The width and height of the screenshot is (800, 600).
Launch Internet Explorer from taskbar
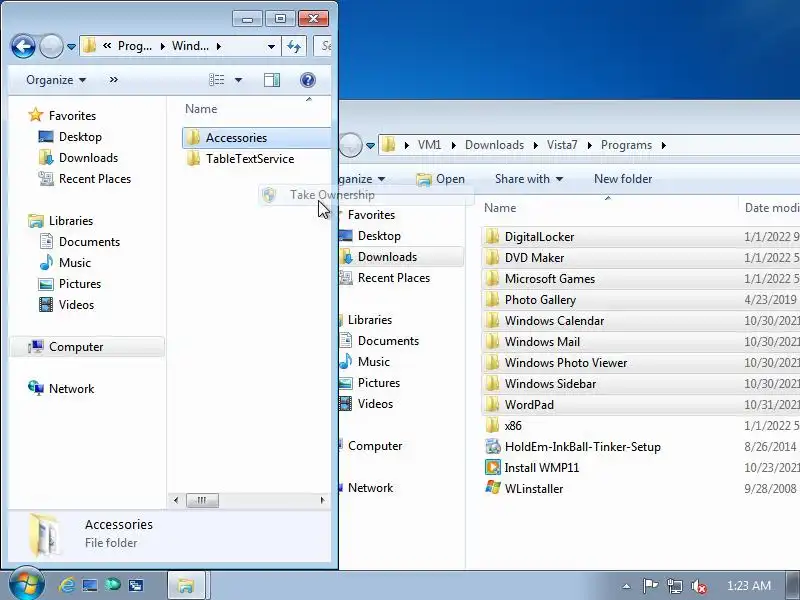tap(66, 585)
